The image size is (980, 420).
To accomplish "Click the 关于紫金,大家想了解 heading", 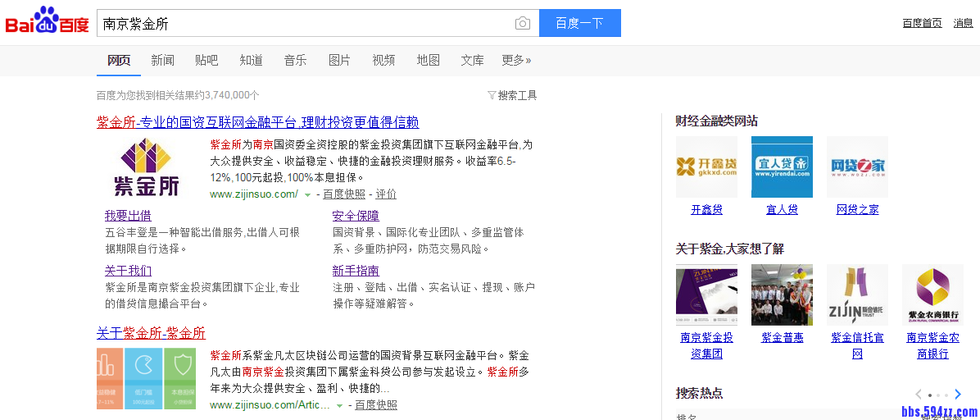I will [729, 249].
